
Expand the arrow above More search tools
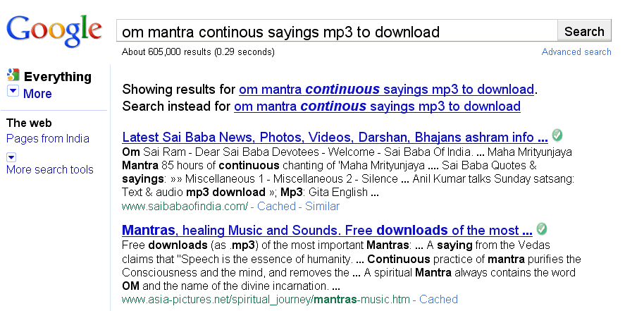[x=11, y=157]
